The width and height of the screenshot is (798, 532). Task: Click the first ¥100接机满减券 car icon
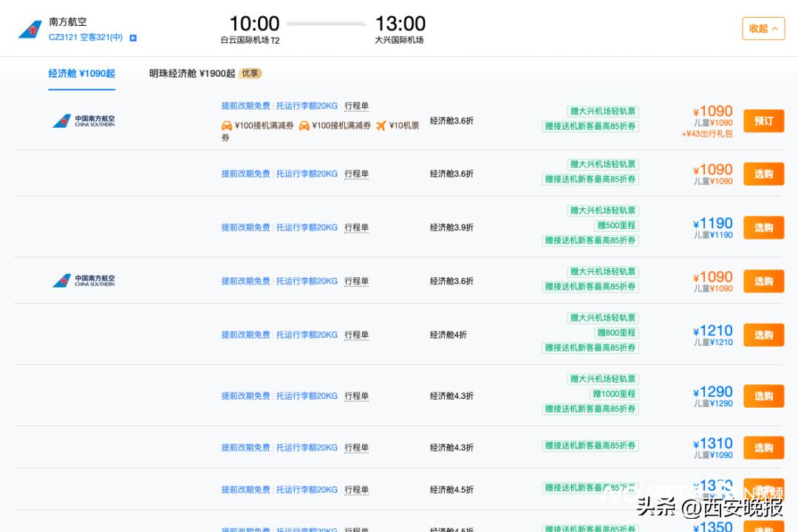pos(227,126)
